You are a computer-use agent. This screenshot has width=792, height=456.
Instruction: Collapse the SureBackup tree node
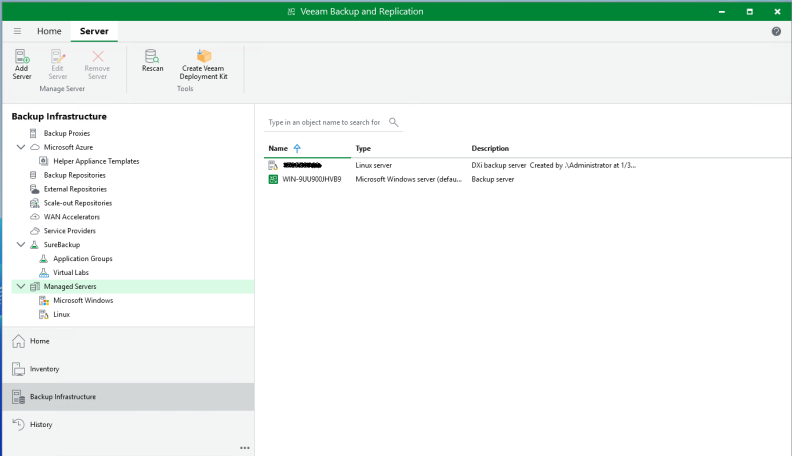pos(21,244)
